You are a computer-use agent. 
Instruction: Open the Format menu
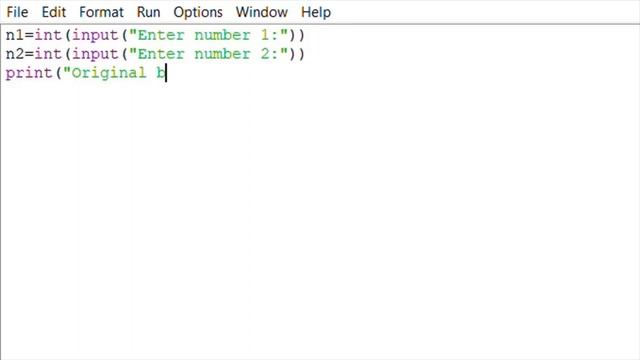point(101,12)
